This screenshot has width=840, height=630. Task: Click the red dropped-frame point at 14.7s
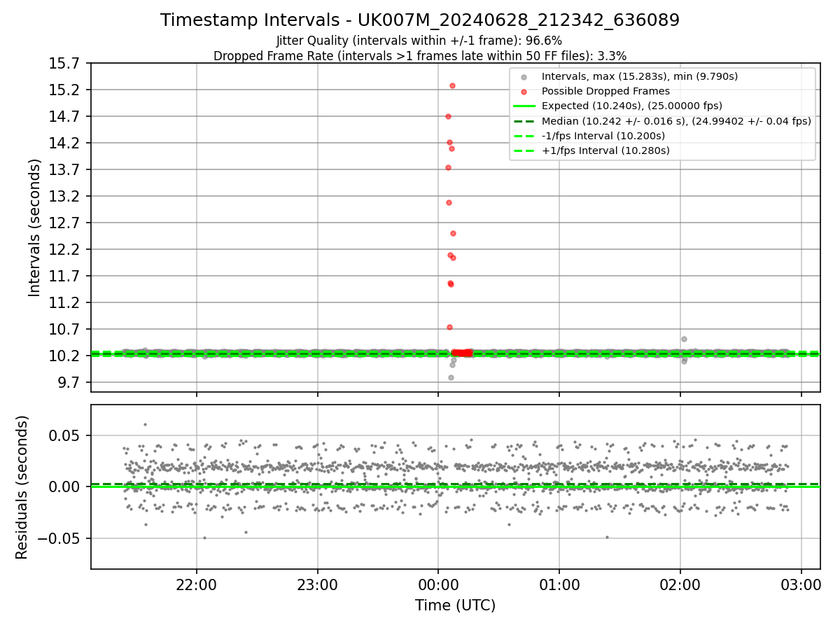pyautogui.click(x=448, y=116)
